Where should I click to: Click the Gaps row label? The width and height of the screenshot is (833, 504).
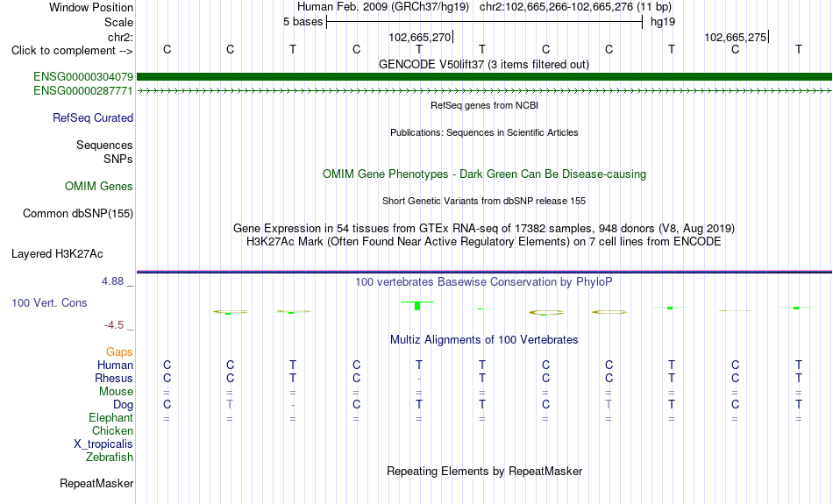tap(119, 352)
